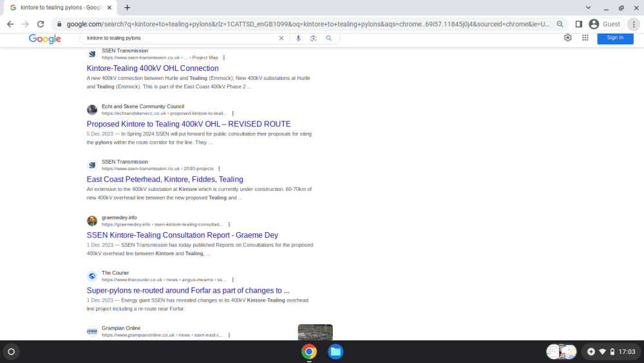Screen dimensions: 644x363
Task: Click the browser back arrow
Action: (x=10, y=25)
